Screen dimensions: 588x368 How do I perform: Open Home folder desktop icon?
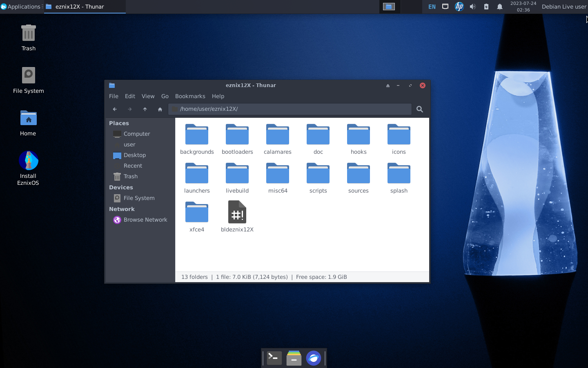(x=29, y=118)
